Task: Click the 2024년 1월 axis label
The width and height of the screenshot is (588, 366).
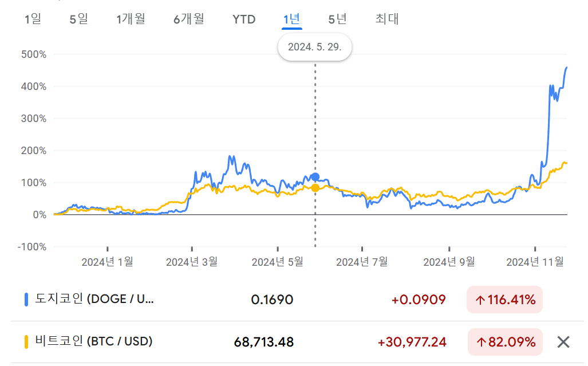Action: pyautogui.click(x=107, y=262)
